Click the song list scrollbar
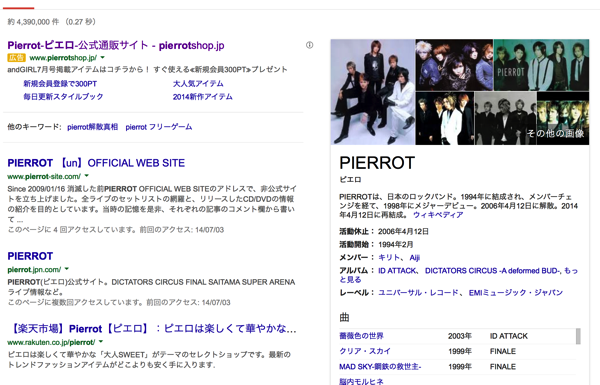Screen dimensions: 600x385 pyautogui.click(x=578, y=336)
